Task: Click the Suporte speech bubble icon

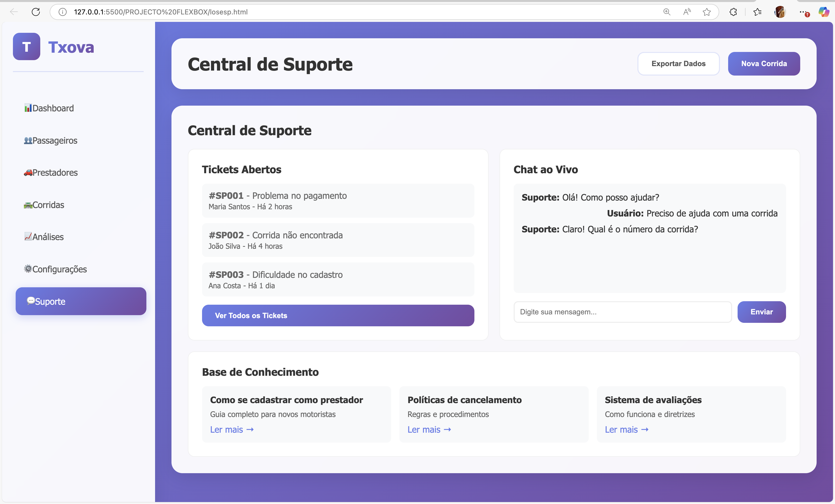Action: tap(32, 301)
